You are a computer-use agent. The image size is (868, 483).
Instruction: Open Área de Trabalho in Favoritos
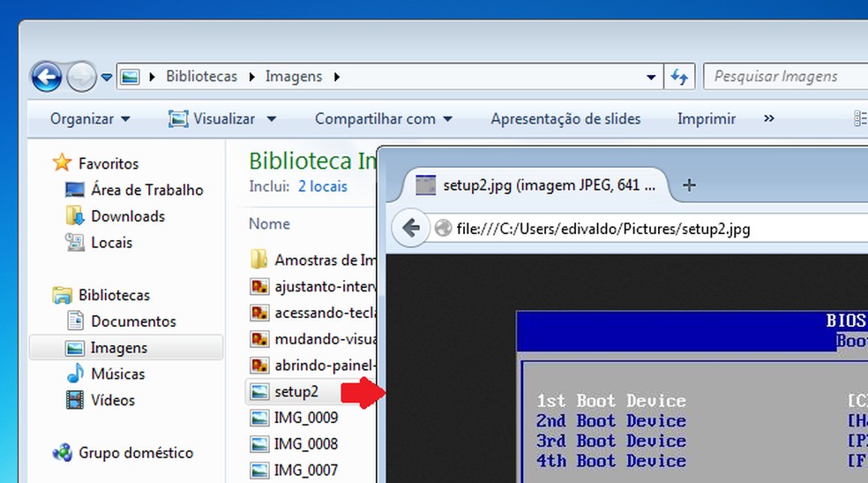tap(147, 190)
